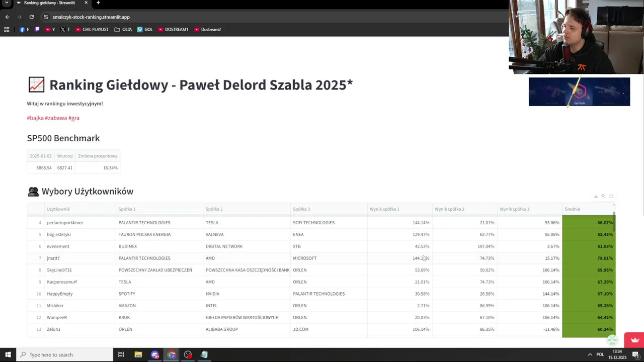Select user cell bóg estetyki
Image resolution: width=644 pixels, height=362 pixels.
(79, 234)
